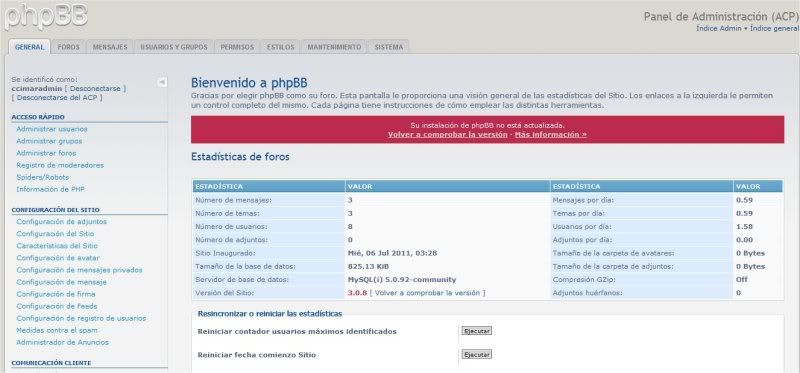Open Configuración de mensaje link
This screenshot has width=800, height=373.
click(61, 282)
